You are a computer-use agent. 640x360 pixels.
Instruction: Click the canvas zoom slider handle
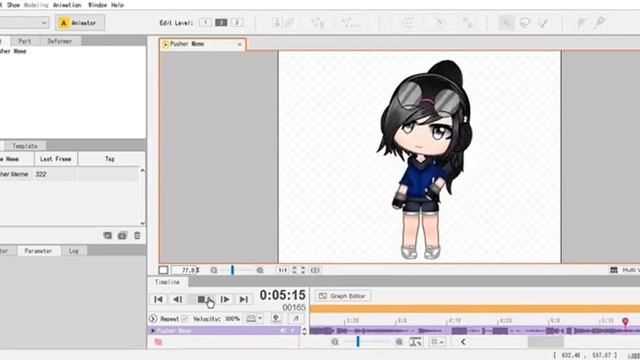coord(232,270)
